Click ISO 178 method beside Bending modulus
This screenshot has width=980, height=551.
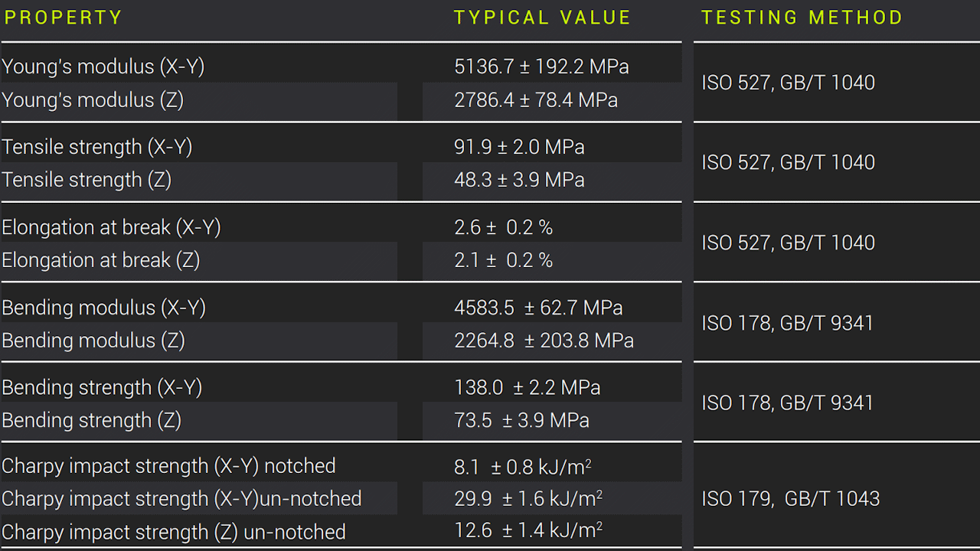pos(787,323)
